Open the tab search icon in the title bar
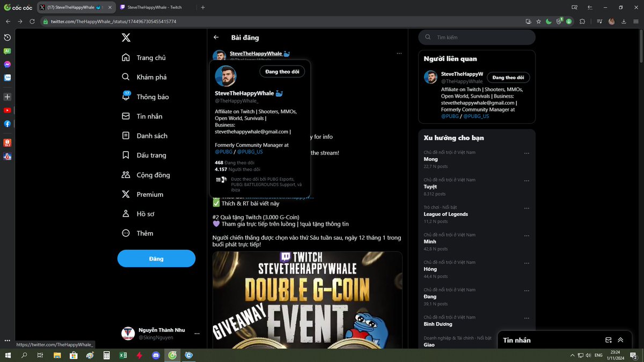Screen dimensions: 644x362 click(574, 8)
